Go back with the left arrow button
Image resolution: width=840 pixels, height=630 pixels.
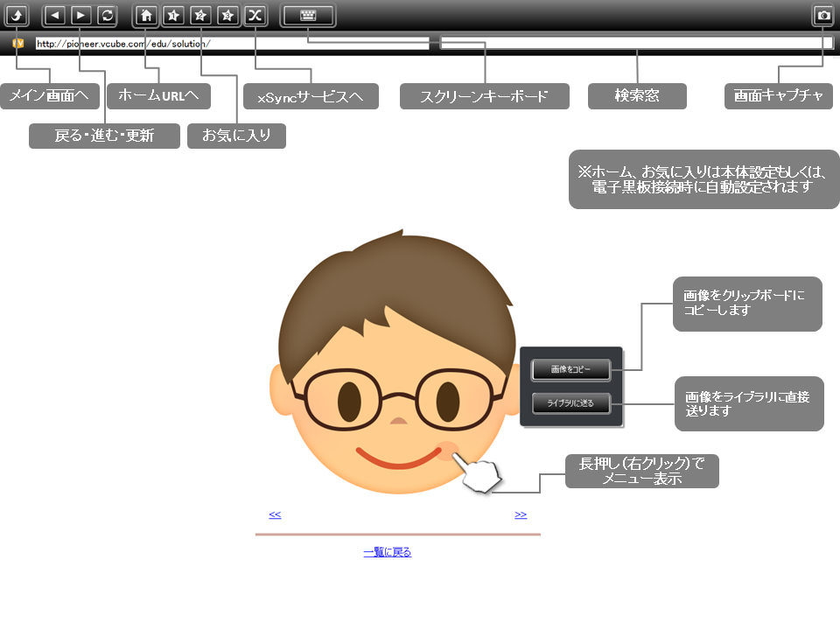(54, 15)
